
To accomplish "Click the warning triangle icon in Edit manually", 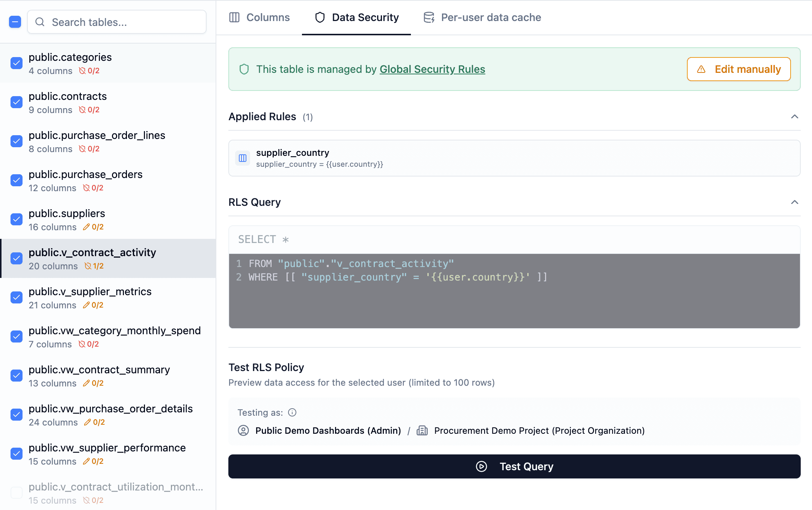I will [701, 69].
